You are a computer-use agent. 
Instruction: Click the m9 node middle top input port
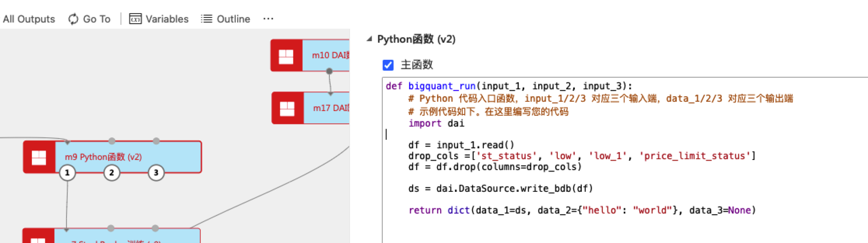pos(112,141)
